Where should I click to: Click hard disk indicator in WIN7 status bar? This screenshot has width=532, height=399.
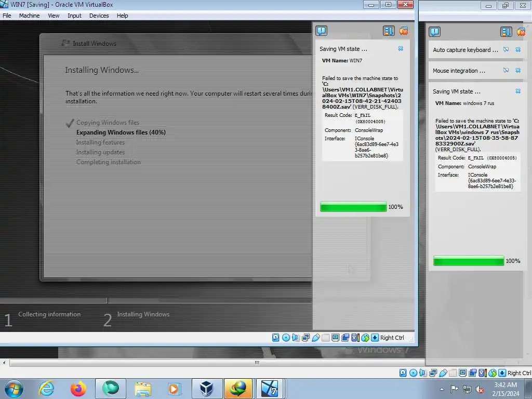click(x=275, y=338)
